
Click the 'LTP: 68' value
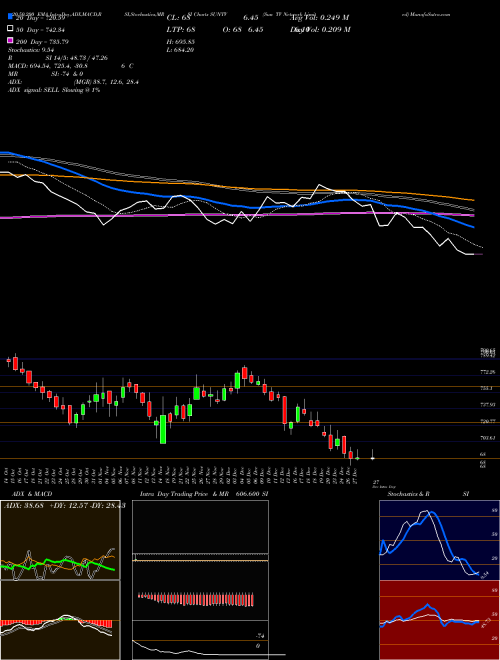pyautogui.click(x=181, y=30)
